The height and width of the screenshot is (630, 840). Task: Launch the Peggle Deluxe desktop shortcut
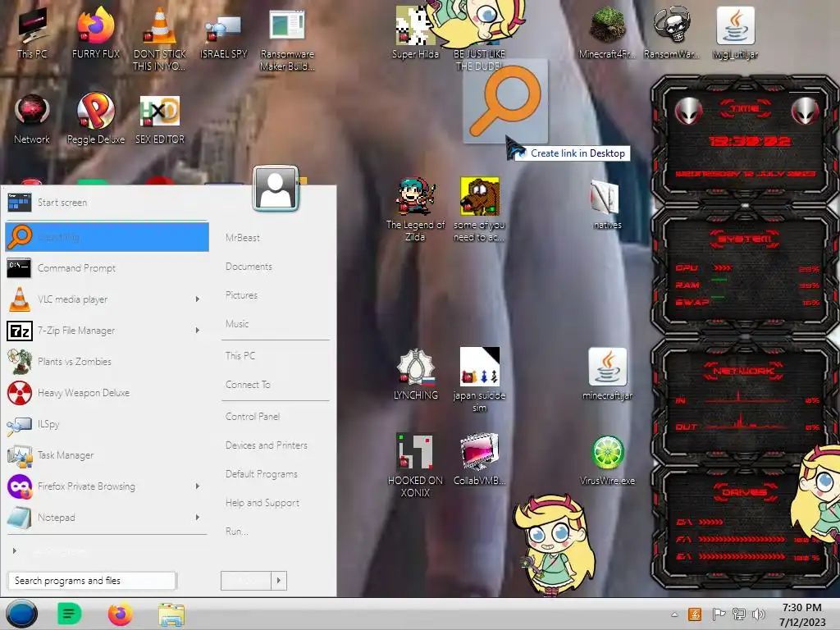(x=96, y=119)
